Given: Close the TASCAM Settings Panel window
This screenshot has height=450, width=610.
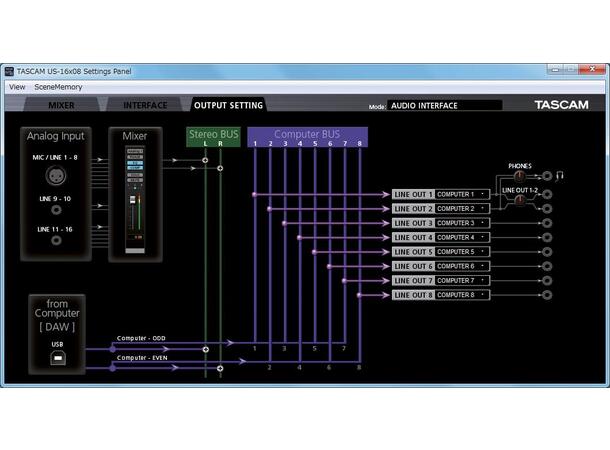Looking at the screenshot, I should tap(592, 70).
